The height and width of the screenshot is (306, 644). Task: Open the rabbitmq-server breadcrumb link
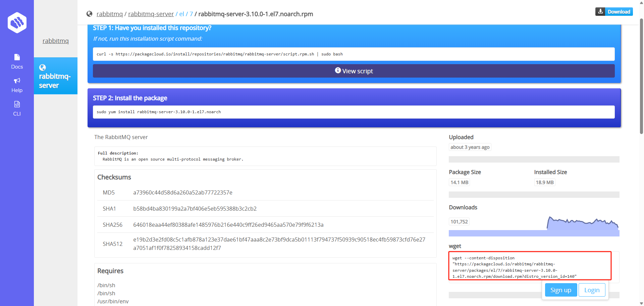pos(151,14)
